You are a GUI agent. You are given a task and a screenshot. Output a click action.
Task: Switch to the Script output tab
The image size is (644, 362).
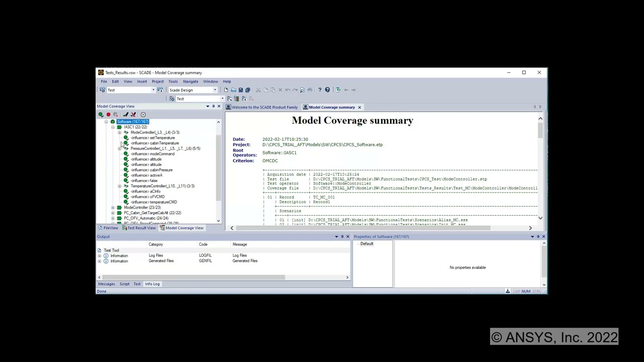click(x=124, y=284)
